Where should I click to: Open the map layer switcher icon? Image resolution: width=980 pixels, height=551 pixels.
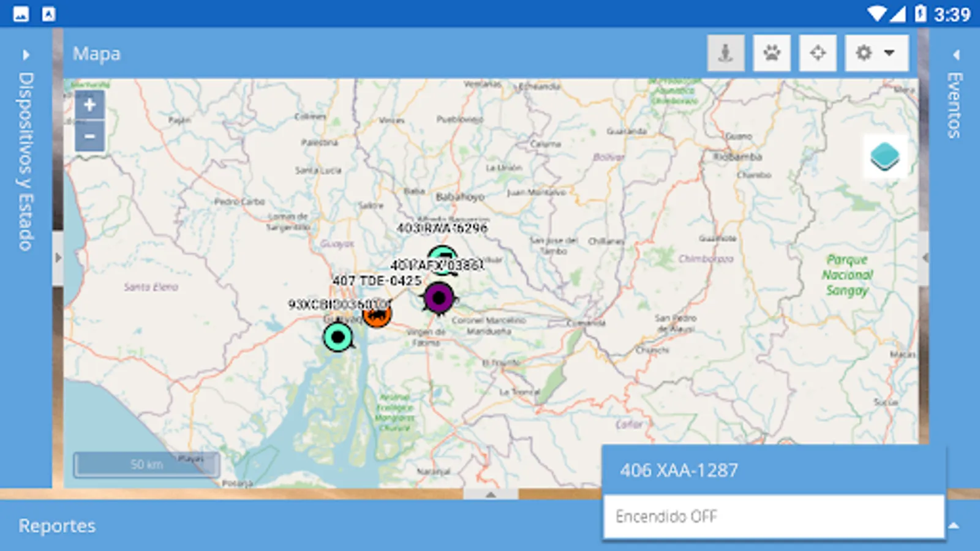(x=885, y=157)
